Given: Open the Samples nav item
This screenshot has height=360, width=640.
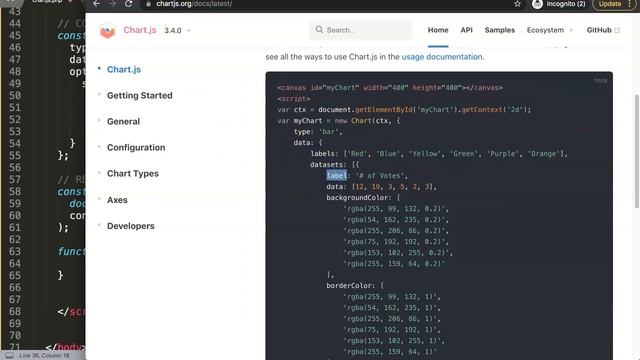Looking at the screenshot, I should click(x=500, y=30).
